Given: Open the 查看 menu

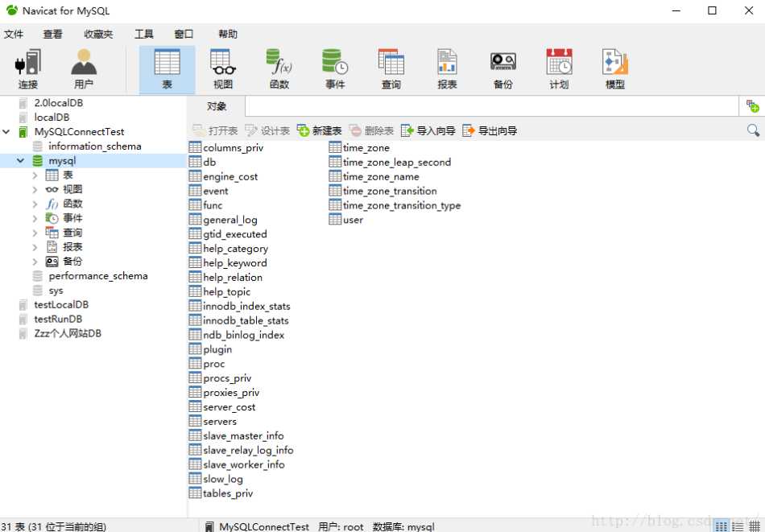Looking at the screenshot, I should [x=52, y=34].
